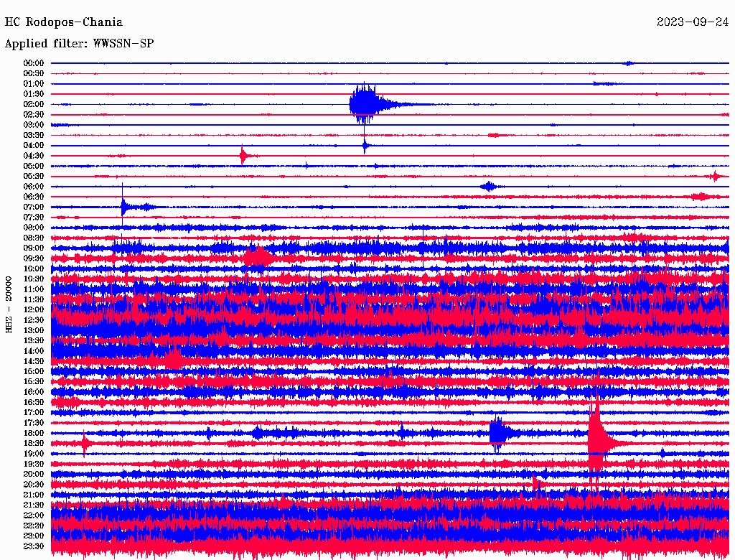Screen dimensions: 735x560
Task: Click the red burst on 14:30 trace
Action: click(173, 360)
